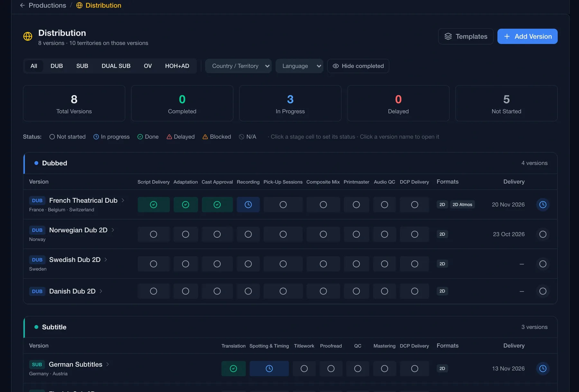579x392 pixels.
Task: Click the Add Version button
Action: pos(528,36)
